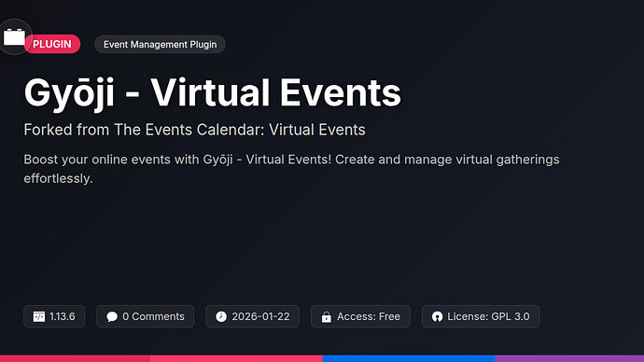The height and width of the screenshot is (362, 644).
Task: Click the 2026-01-22 date text
Action: (x=260, y=316)
